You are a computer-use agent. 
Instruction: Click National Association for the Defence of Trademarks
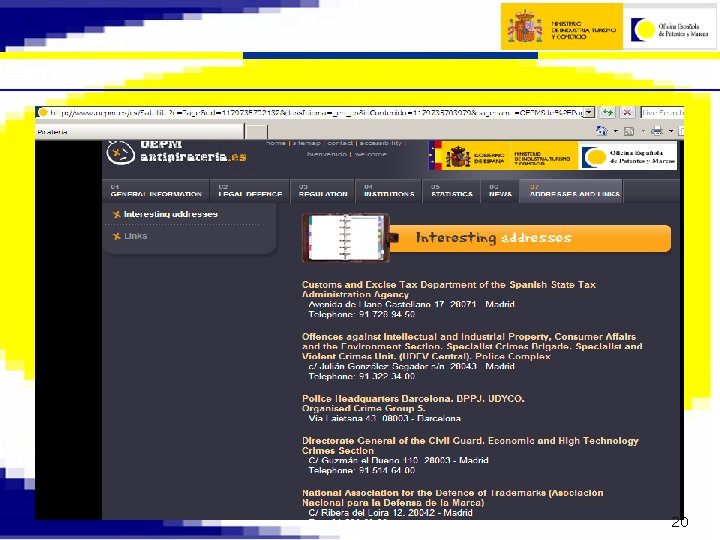pos(453,498)
